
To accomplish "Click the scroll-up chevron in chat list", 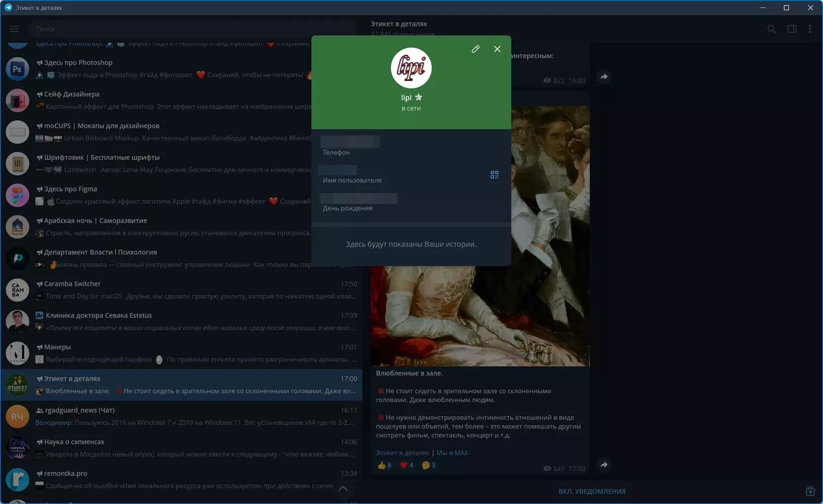I will point(343,489).
